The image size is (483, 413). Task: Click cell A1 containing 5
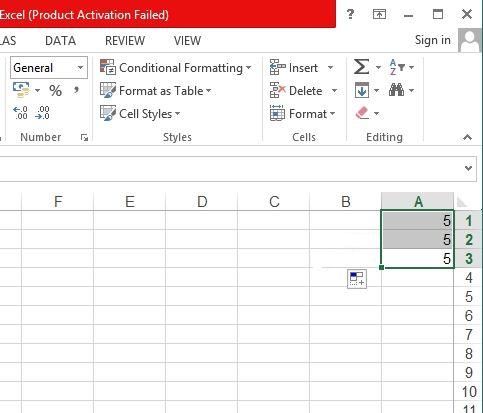pos(418,221)
